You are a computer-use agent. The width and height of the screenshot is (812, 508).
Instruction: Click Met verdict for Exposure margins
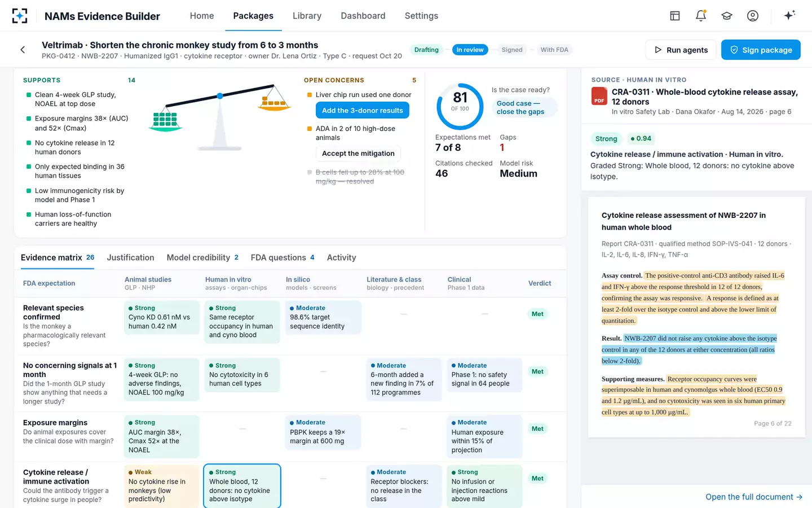click(537, 429)
